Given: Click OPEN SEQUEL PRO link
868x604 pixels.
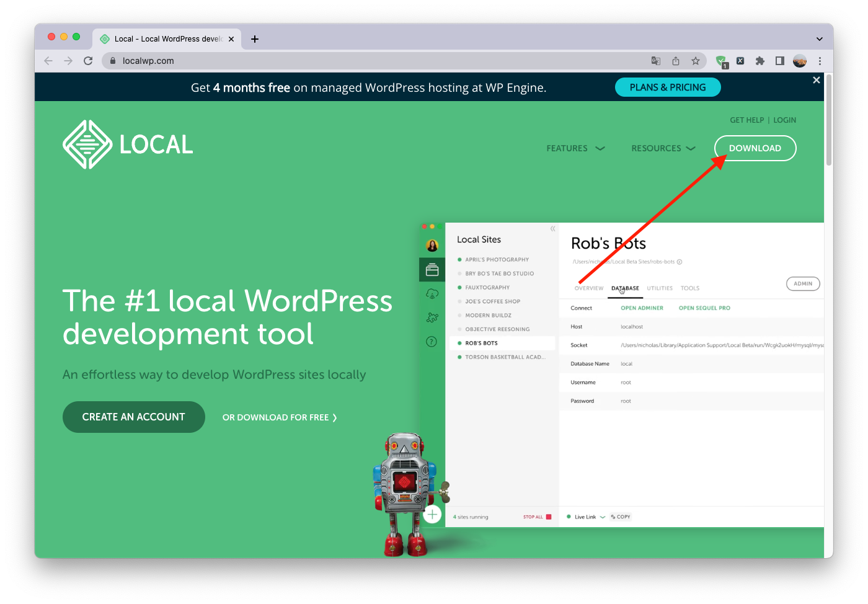Looking at the screenshot, I should click(704, 308).
